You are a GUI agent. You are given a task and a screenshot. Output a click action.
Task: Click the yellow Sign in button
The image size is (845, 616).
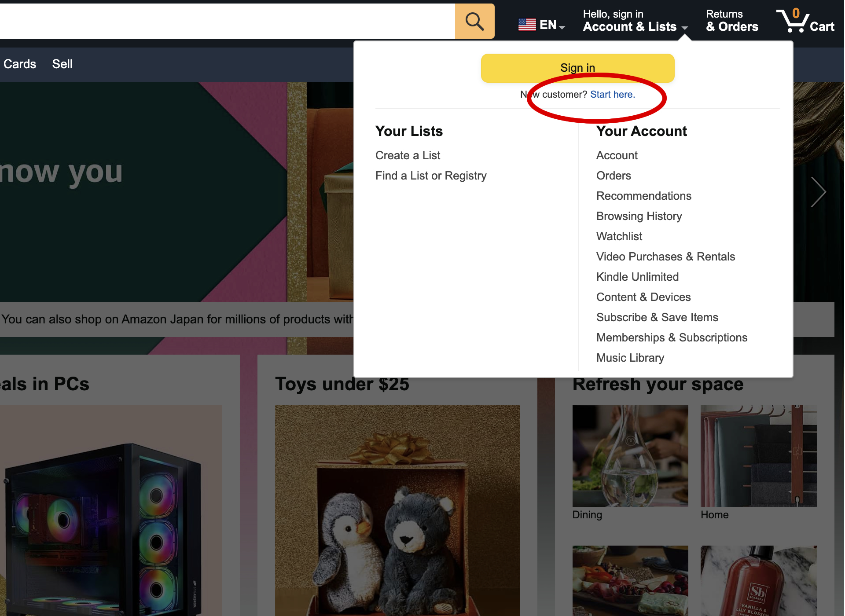[x=577, y=68]
